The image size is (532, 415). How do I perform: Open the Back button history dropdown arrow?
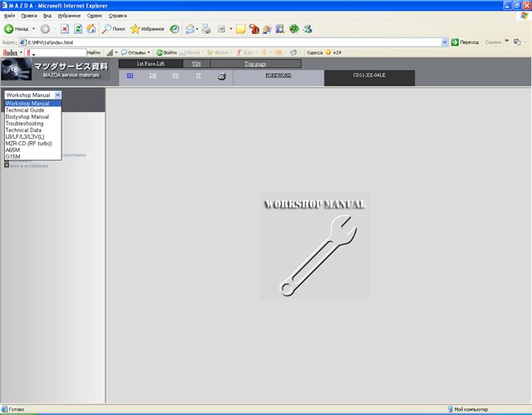[x=33, y=29]
